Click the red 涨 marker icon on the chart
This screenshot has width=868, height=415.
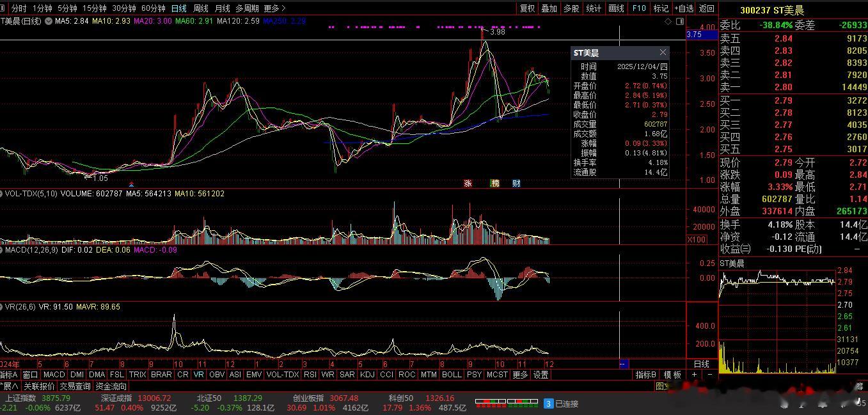pos(468,184)
